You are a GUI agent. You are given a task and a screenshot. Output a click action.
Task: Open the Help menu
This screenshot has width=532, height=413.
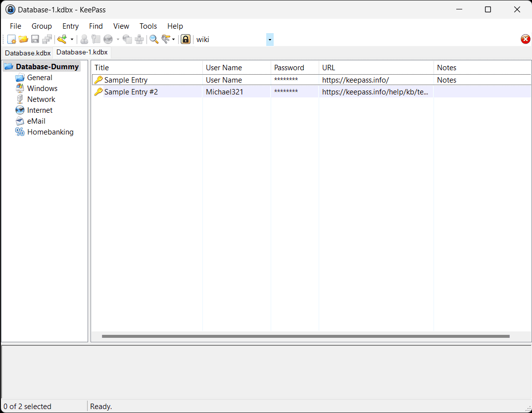click(x=175, y=26)
